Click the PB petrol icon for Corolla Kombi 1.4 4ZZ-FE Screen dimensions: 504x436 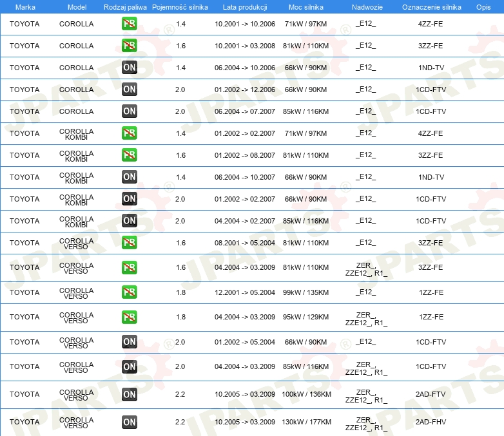pos(129,133)
